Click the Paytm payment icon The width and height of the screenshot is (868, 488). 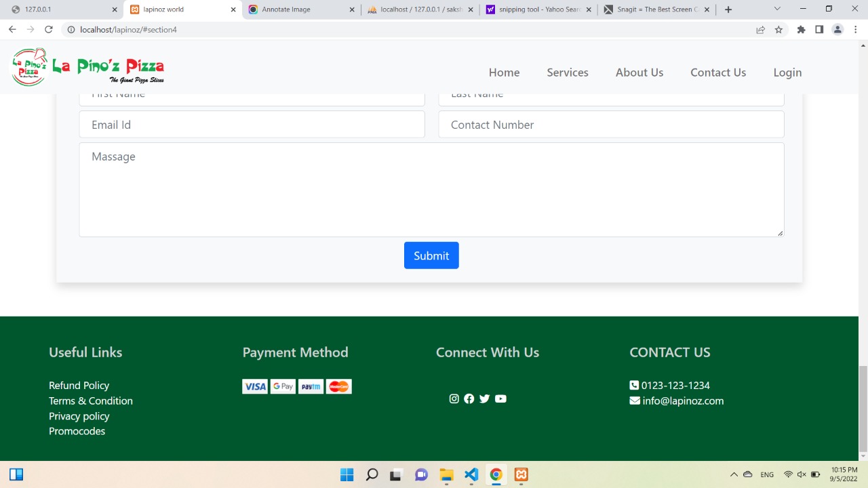pos(311,386)
